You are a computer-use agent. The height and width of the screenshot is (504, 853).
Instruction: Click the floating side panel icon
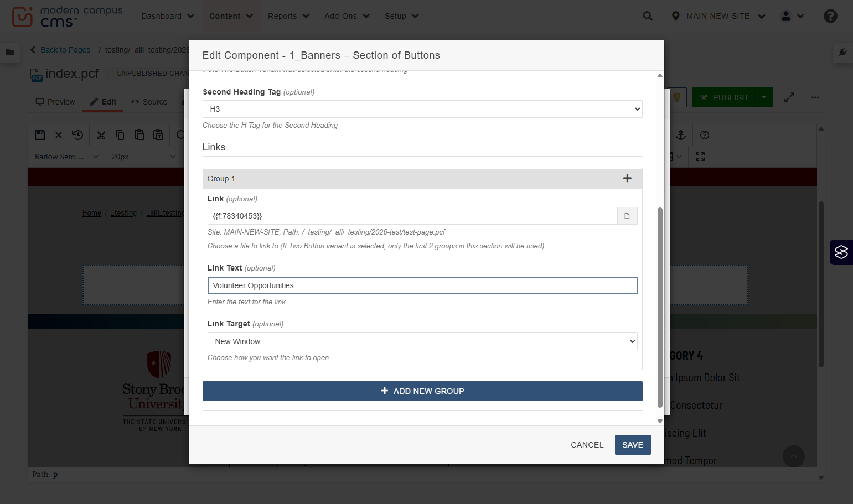point(841,252)
